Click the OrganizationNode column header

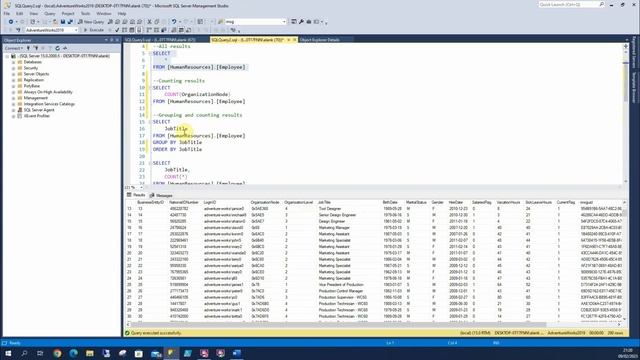[265, 202]
